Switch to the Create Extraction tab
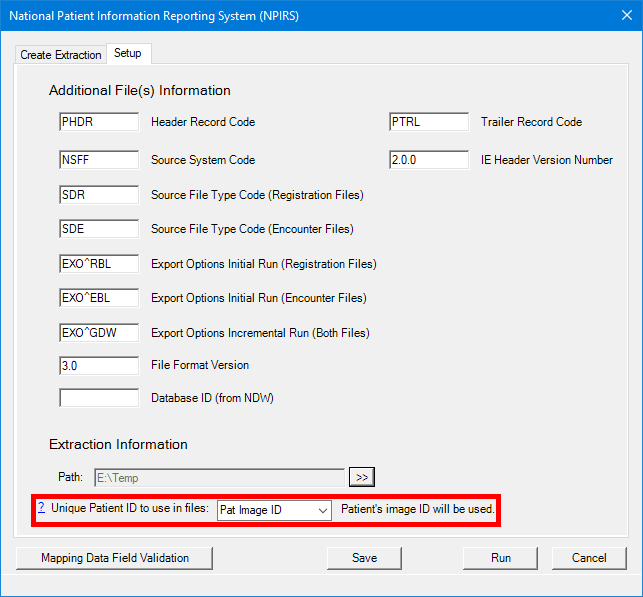Image resolution: width=643 pixels, height=597 pixels. (61, 55)
